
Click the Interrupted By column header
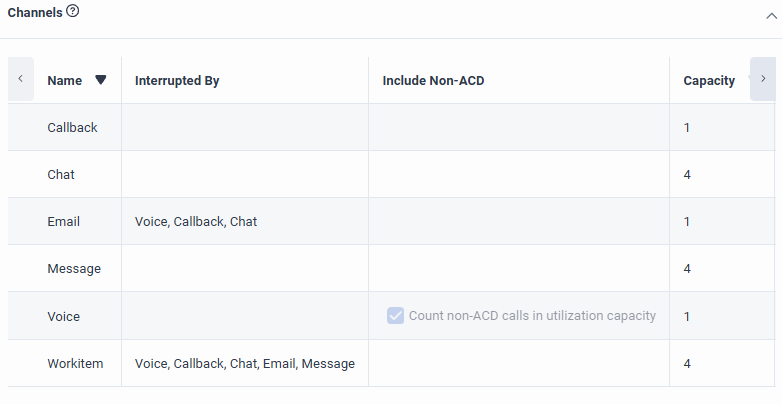[177, 81]
